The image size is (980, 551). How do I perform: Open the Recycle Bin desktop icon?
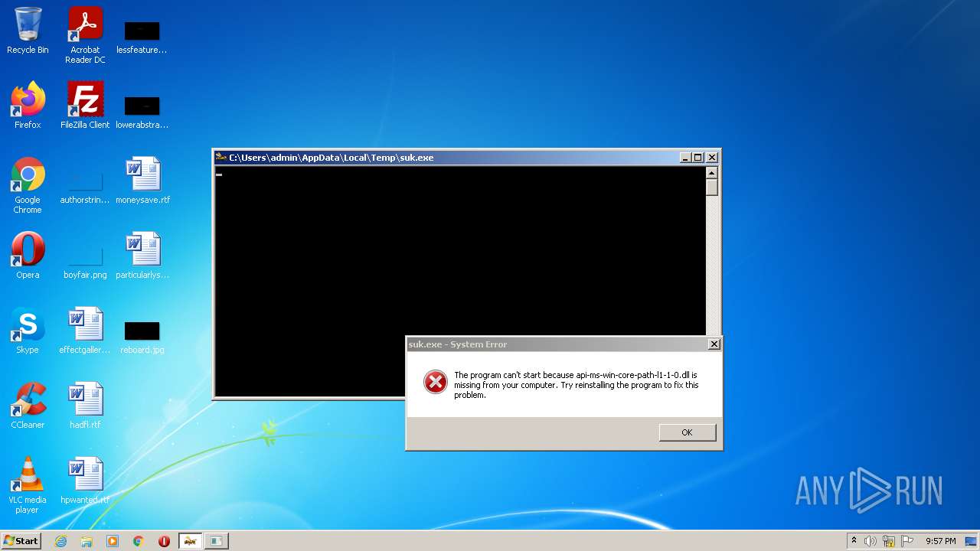28,31
